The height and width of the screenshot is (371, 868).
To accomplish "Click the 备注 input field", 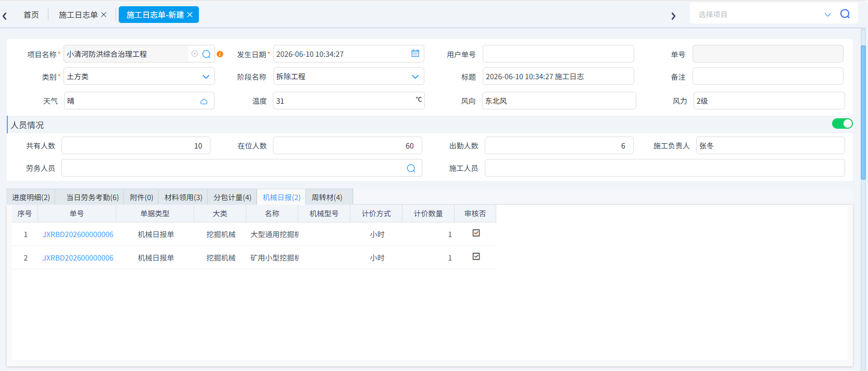I will 768,76.
